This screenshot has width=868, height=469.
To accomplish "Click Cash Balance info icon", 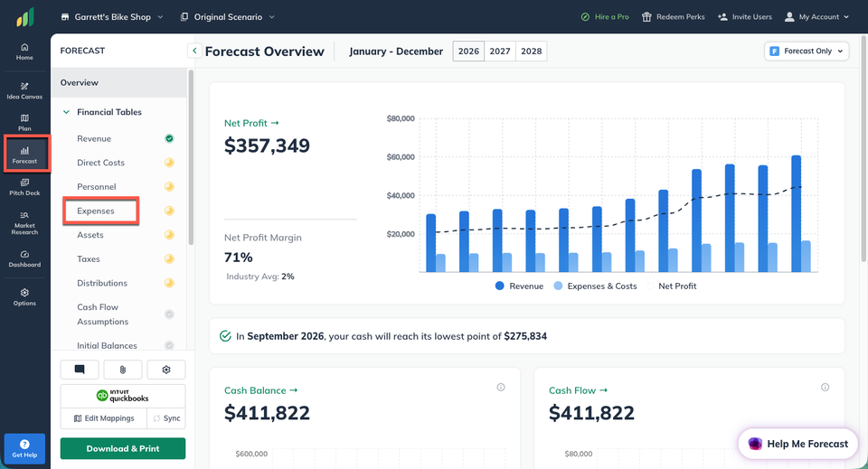I will point(501,387).
